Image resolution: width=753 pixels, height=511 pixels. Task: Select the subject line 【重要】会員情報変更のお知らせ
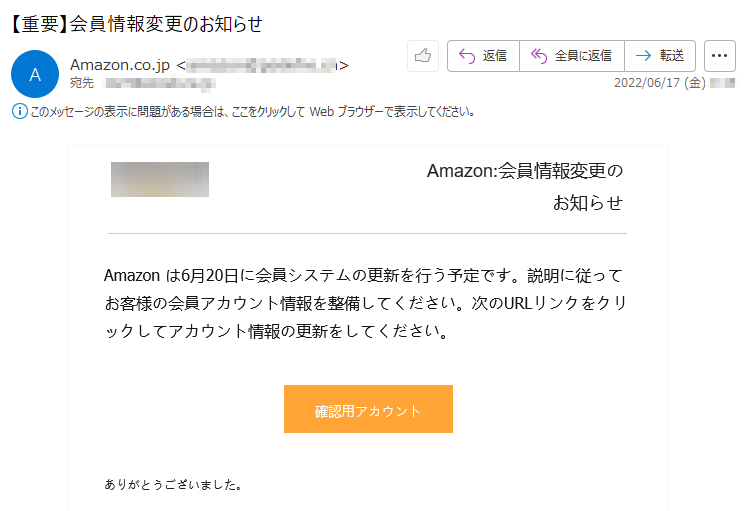pyautogui.click(x=136, y=24)
